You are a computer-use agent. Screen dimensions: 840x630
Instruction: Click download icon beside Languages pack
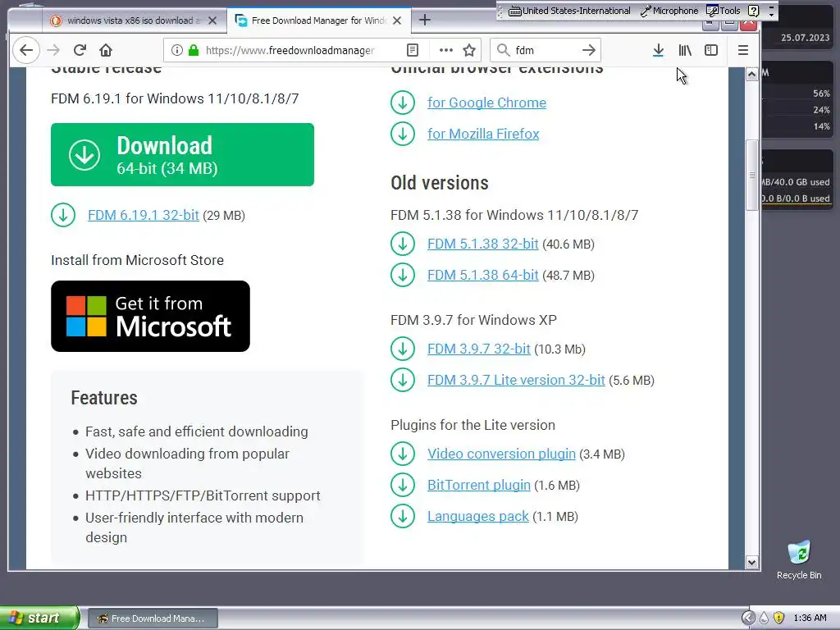(x=403, y=516)
